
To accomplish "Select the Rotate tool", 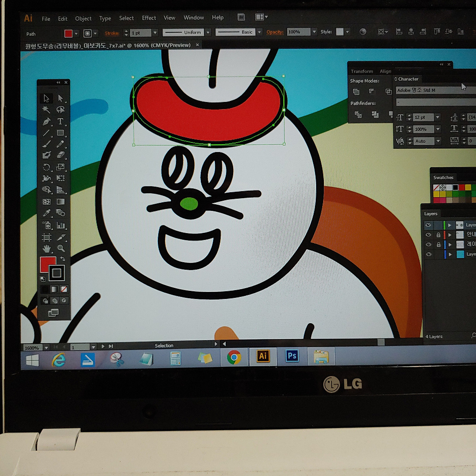I will (x=46, y=167).
